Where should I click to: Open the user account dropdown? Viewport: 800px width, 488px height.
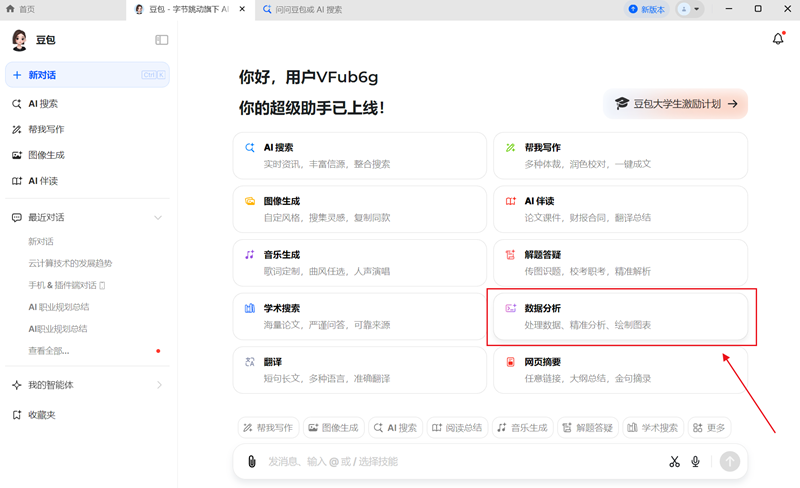690,9
